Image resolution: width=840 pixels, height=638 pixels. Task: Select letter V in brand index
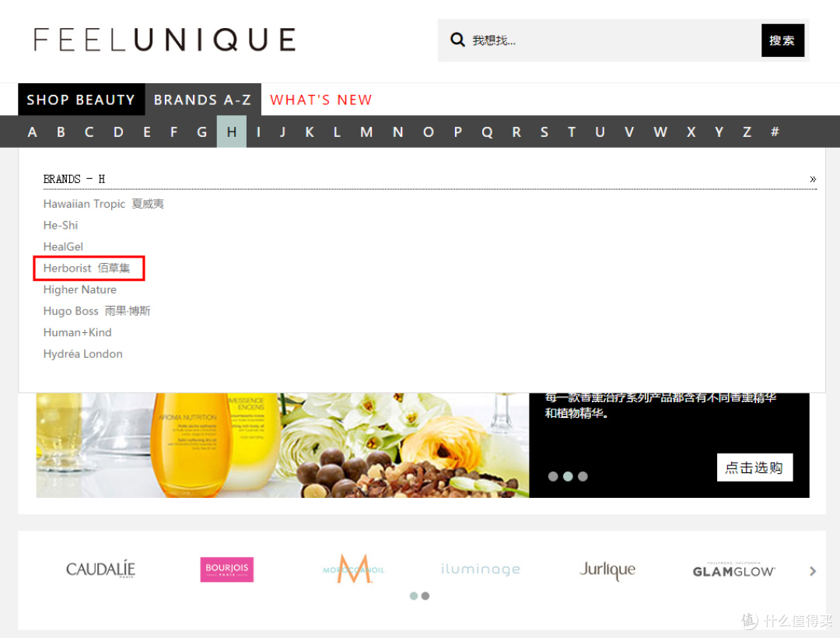(x=629, y=131)
